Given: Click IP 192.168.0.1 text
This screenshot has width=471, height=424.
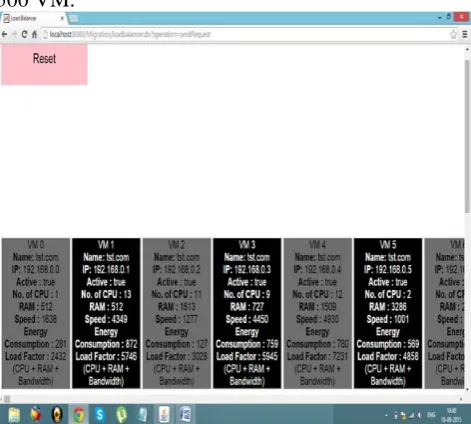Looking at the screenshot, I should coord(106,269).
